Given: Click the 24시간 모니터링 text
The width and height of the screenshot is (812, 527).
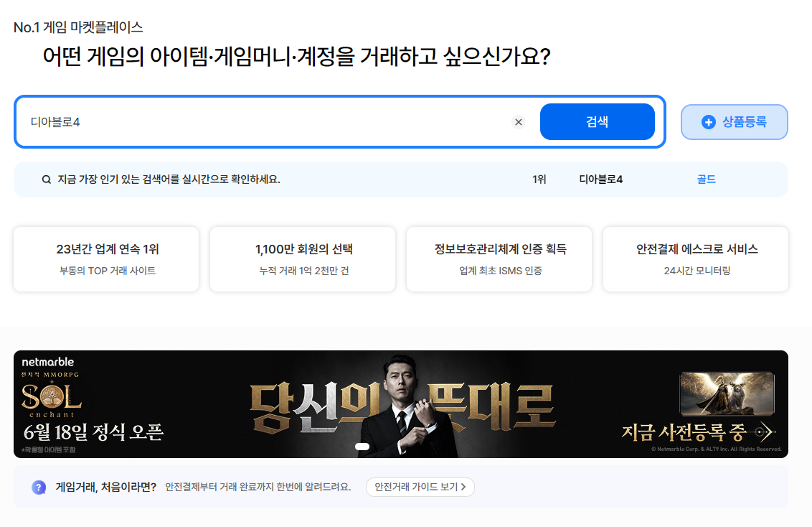Looking at the screenshot, I should tap(697, 271).
